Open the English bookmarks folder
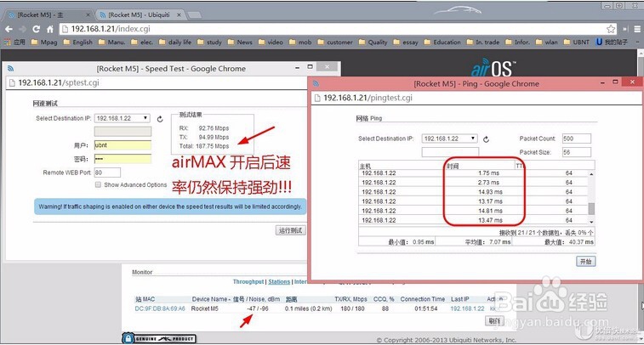Image resolution: width=644 pixels, height=345 pixels. [78, 42]
